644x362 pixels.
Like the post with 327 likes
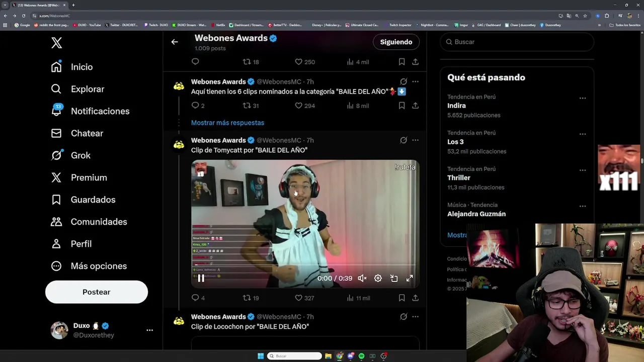304,298
